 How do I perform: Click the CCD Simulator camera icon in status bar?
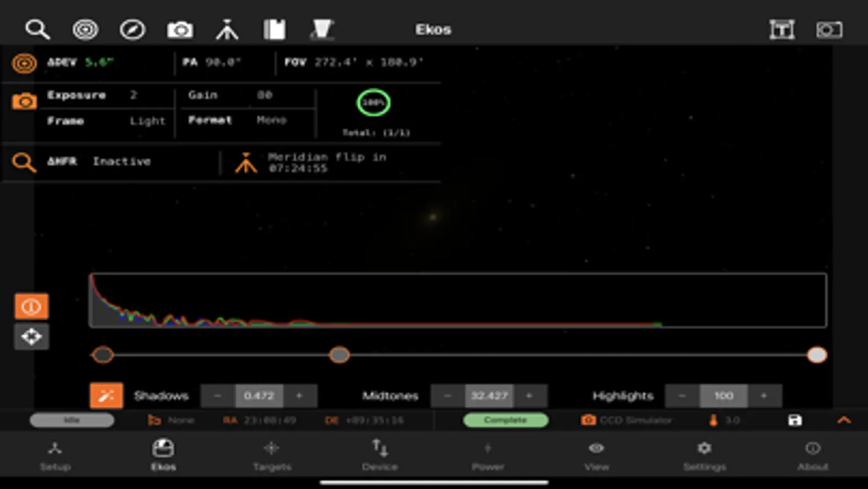588,420
